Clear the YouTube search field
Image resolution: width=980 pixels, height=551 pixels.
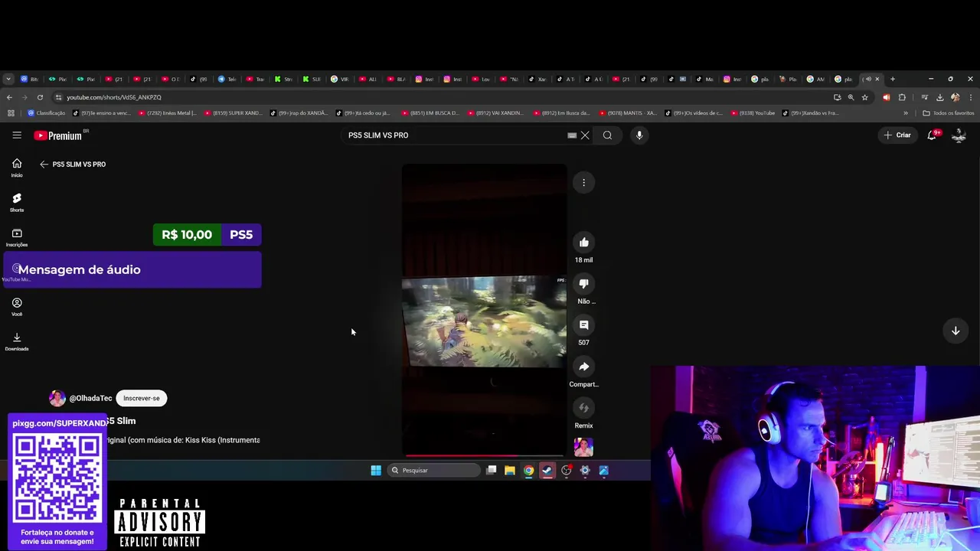pos(585,135)
